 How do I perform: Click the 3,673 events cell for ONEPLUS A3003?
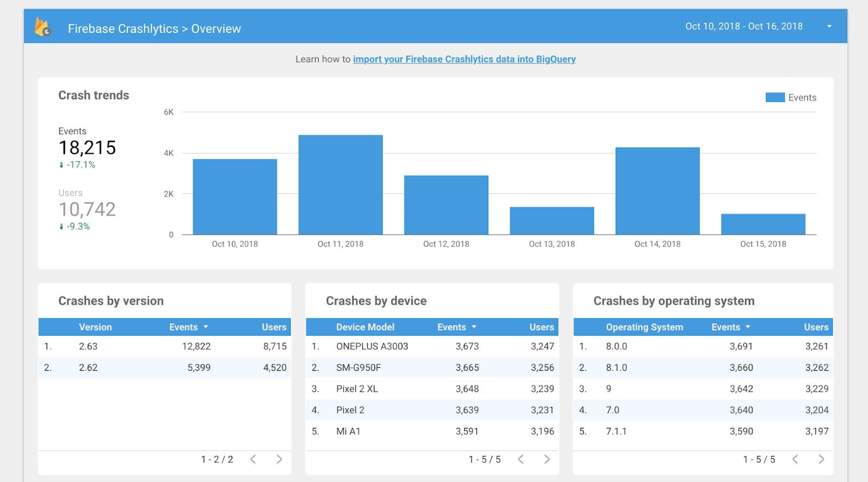pyautogui.click(x=467, y=346)
